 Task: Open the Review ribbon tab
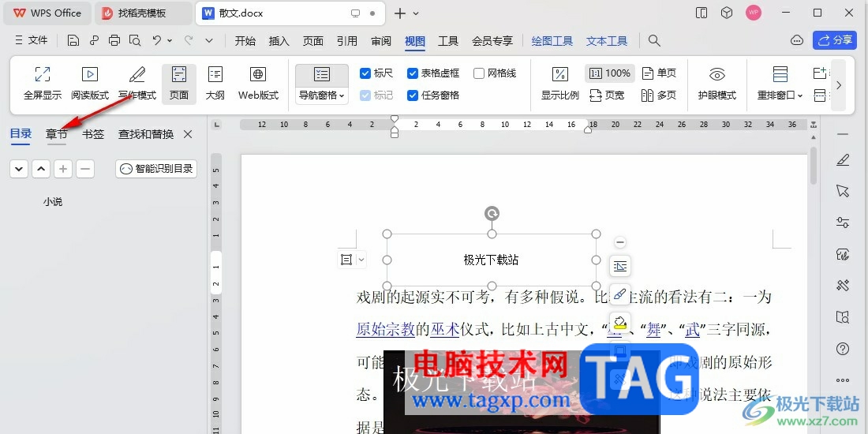[x=381, y=40]
